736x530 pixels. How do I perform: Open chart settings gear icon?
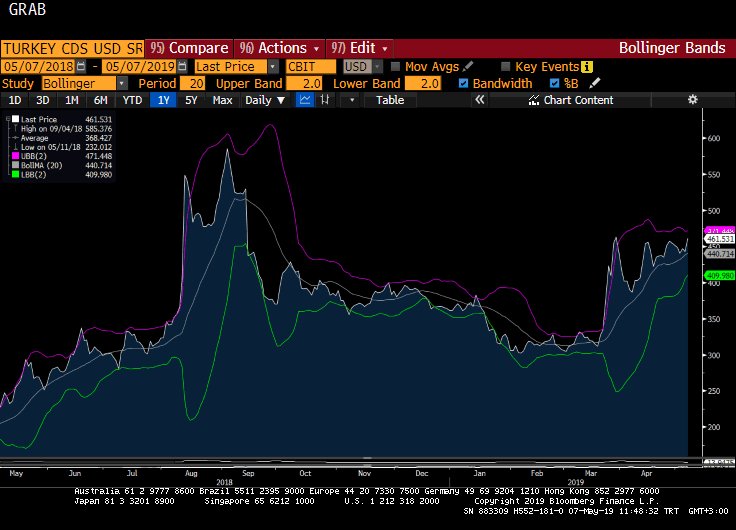[x=692, y=100]
